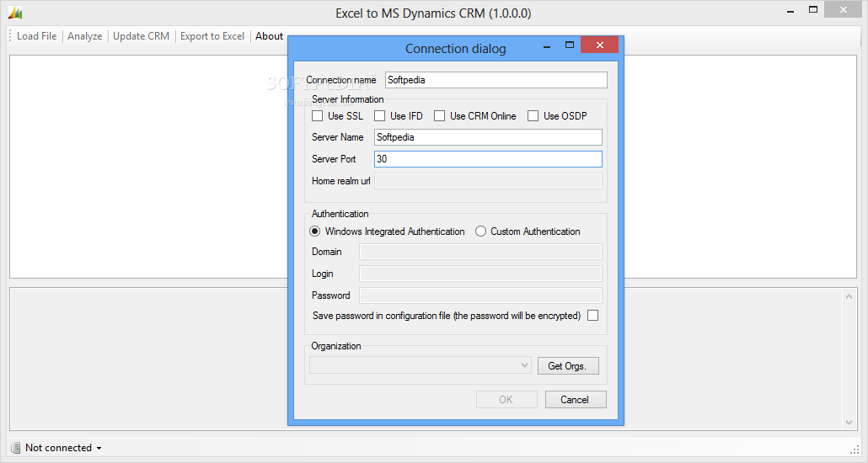Click Cancel in the Connection dialog
868x463 pixels.
click(x=576, y=399)
